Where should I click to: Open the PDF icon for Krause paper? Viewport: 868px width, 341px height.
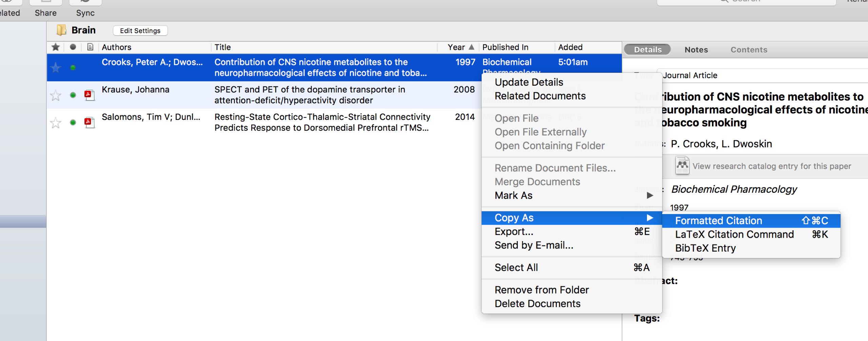tap(89, 95)
